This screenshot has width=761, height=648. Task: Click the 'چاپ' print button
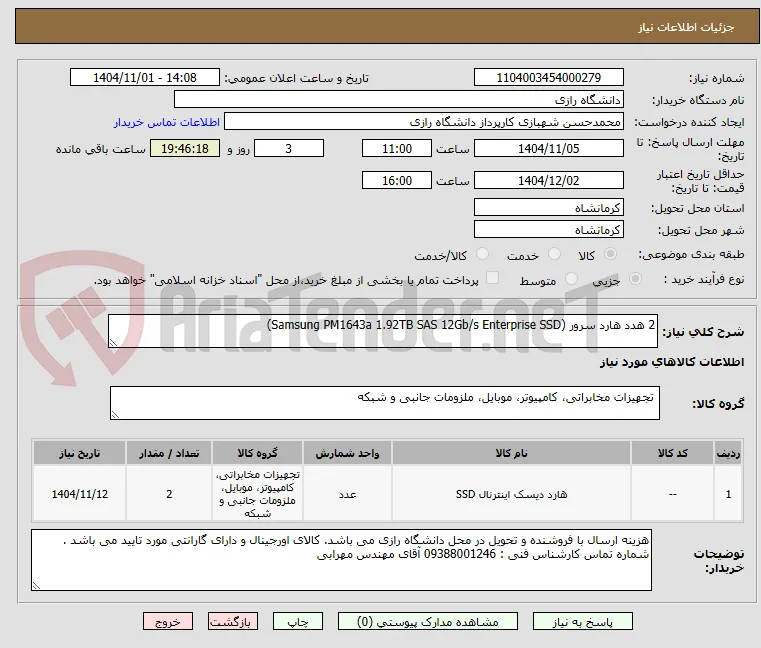298,621
